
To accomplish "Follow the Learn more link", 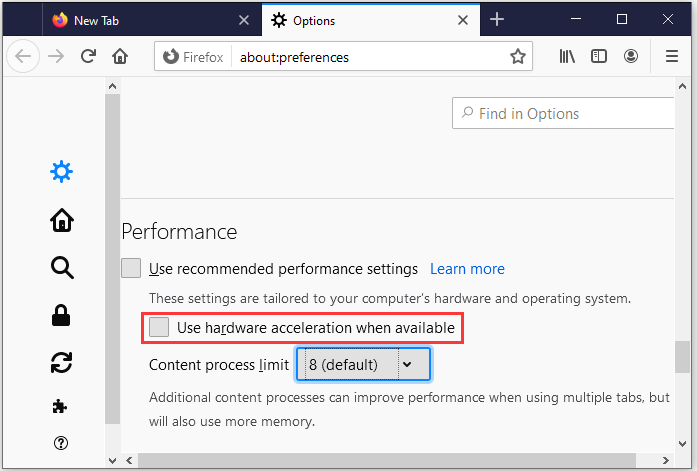I will coord(467,269).
